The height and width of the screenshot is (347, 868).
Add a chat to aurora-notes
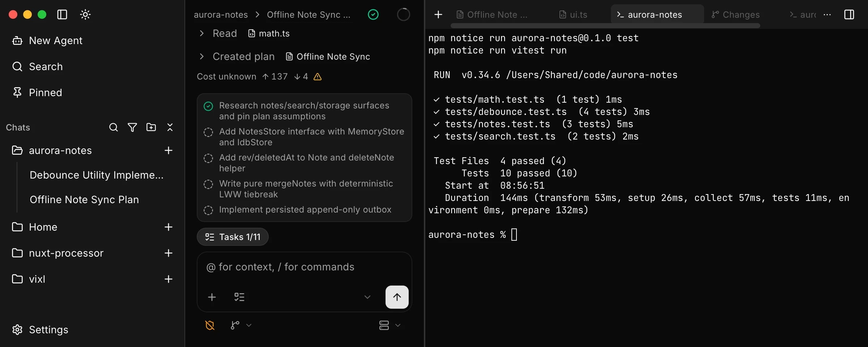click(x=169, y=150)
